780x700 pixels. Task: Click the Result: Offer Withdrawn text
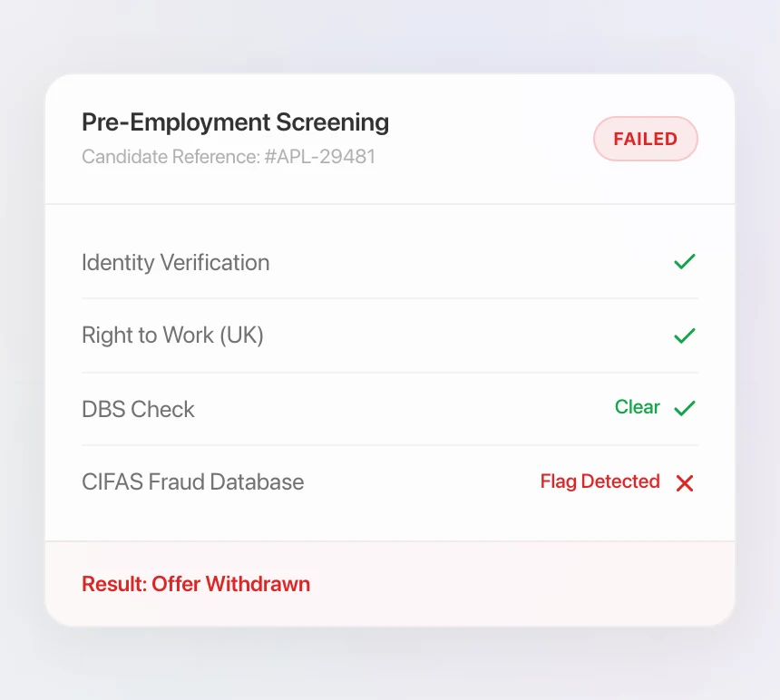[x=196, y=584]
